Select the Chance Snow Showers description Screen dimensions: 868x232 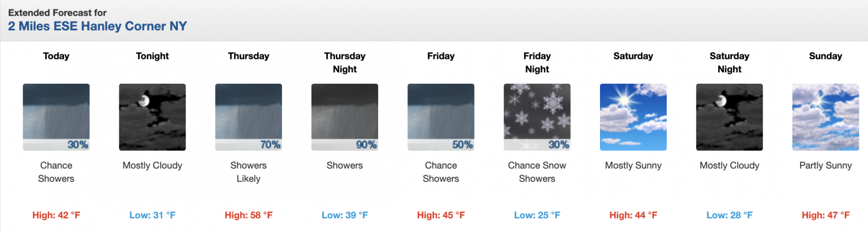point(537,172)
